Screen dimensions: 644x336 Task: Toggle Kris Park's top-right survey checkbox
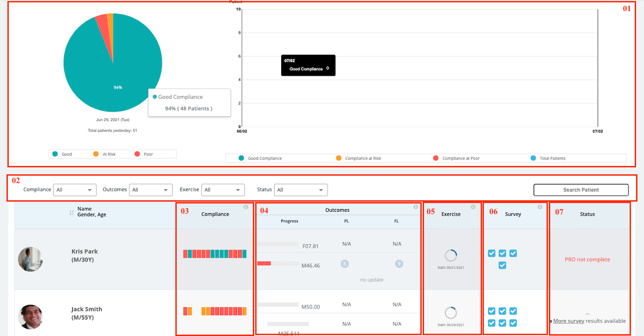[x=513, y=253]
